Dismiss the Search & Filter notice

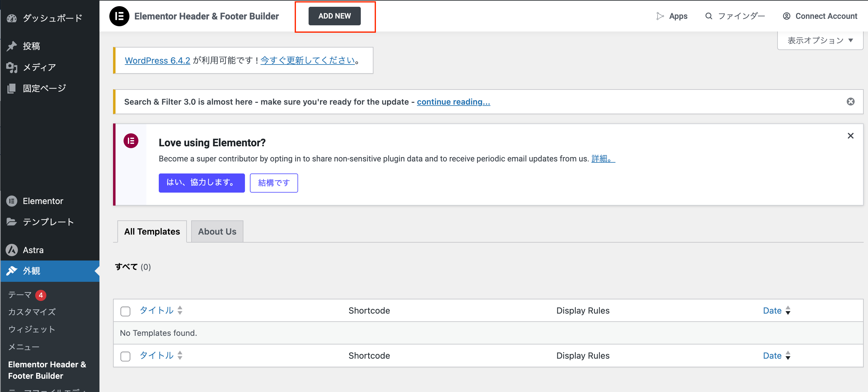[850, 102]
